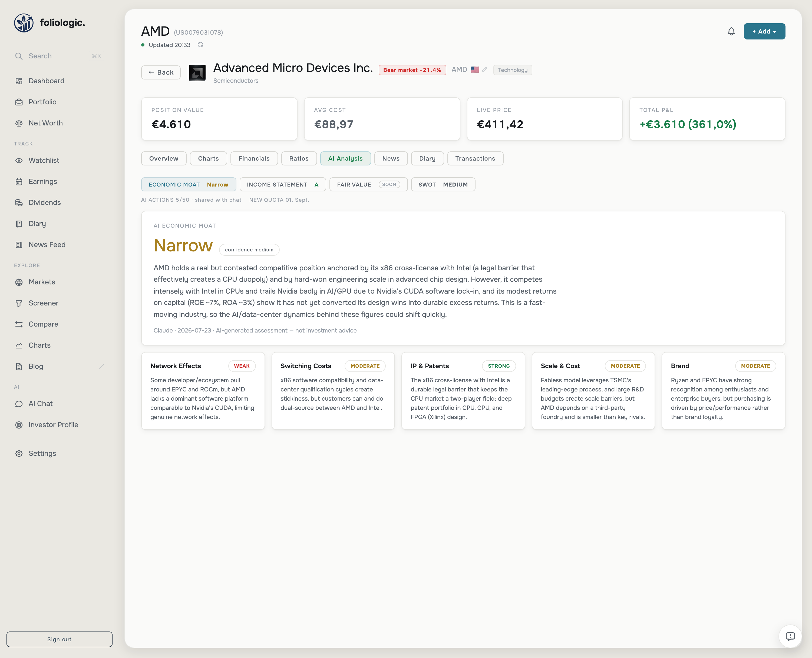Click the Blog document icon
The width and height of the screenshot is (812, 658).
click(x=19, y=367)
